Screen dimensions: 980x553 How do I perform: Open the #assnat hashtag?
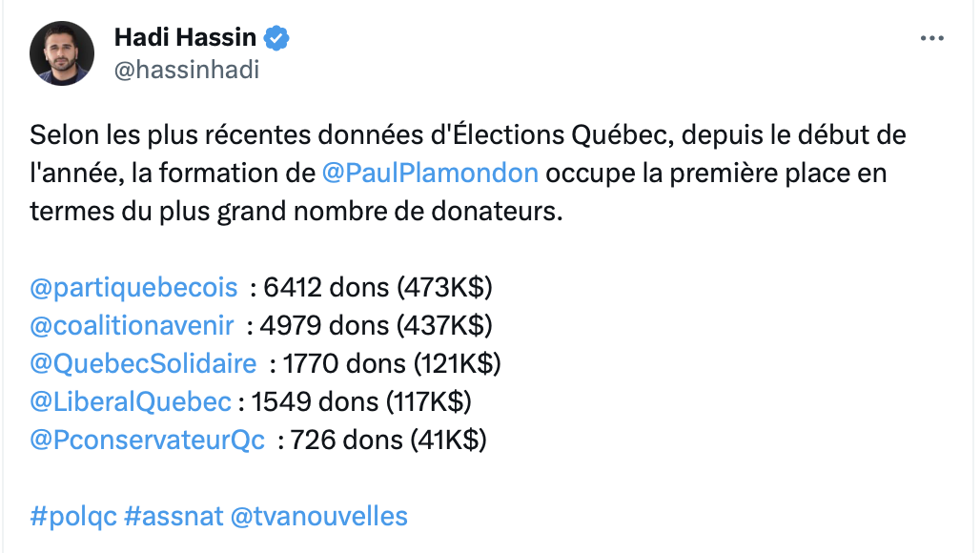click(174, 516)
